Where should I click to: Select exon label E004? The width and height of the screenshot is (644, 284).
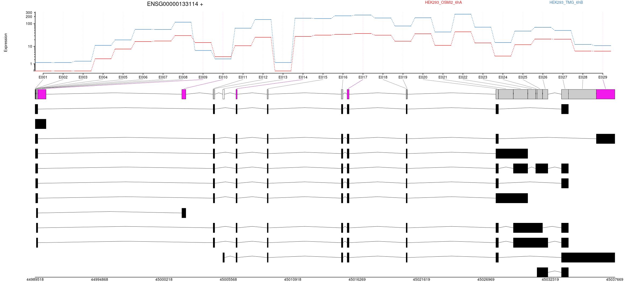(x=103, y=77)
